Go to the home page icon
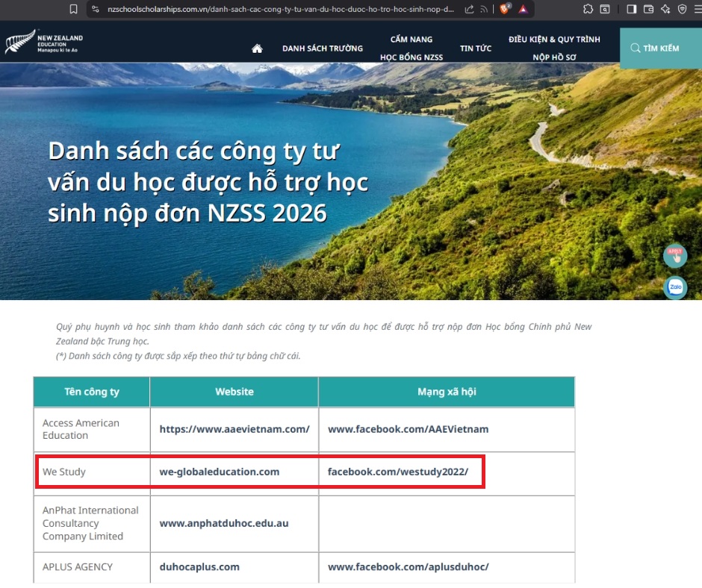Image resolution: width=702 pixels, height=588 pixels. pos(257,49)
